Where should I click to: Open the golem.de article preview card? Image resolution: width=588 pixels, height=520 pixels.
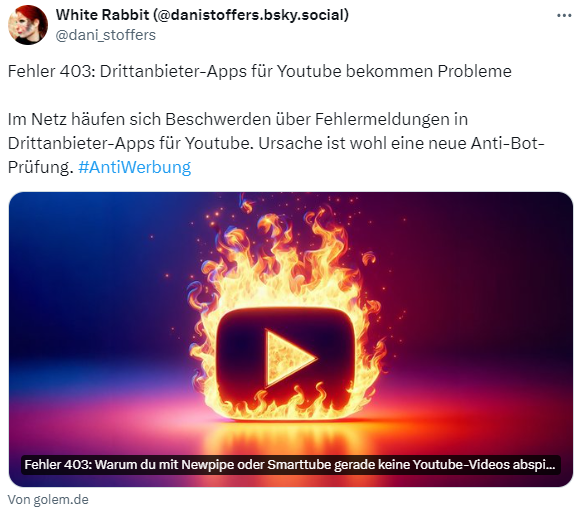pyautogui.click(x=291, y=340)
